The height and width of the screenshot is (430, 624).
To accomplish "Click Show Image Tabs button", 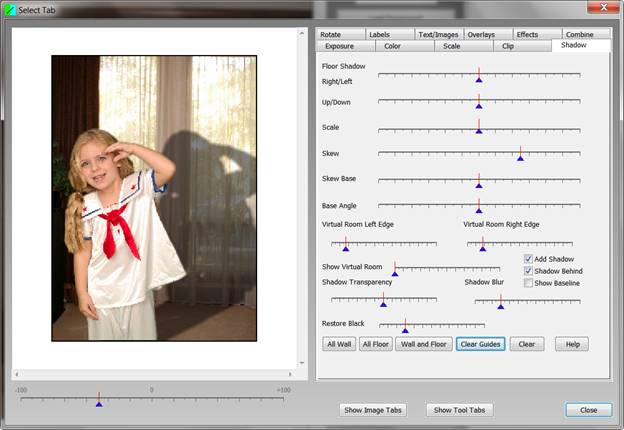I will [374, 410].
